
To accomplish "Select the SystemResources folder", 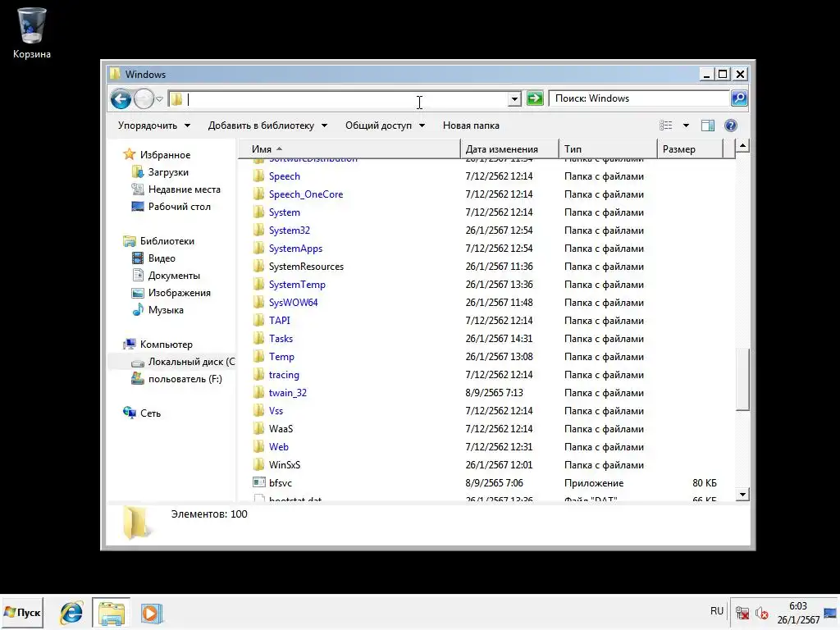I will pos(307,267).
